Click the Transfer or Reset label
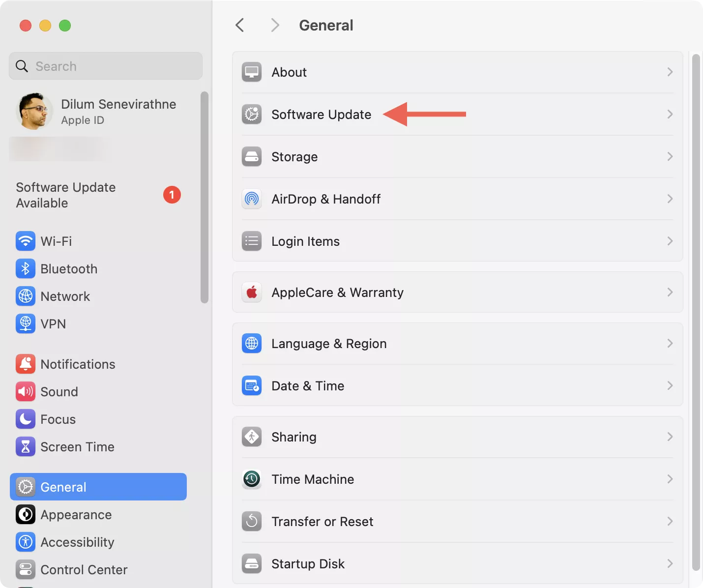This screenshot has width=703, height=588. pyautogui.click(x=322, y=522)
